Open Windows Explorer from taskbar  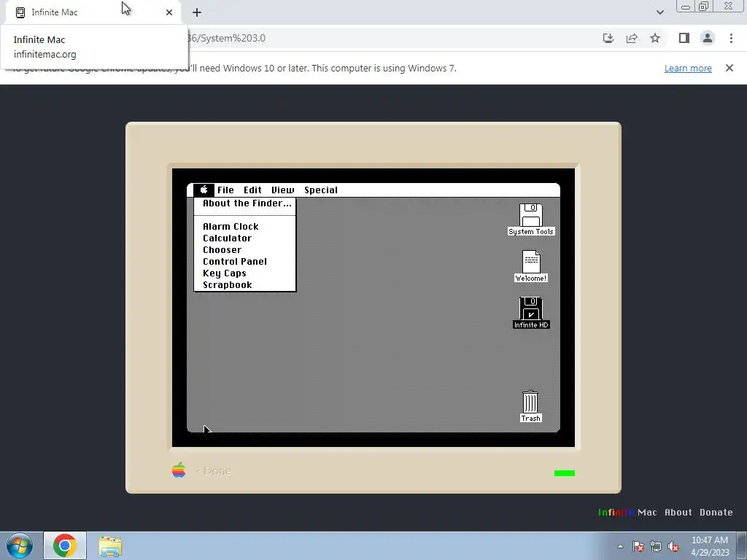point(110,545)
